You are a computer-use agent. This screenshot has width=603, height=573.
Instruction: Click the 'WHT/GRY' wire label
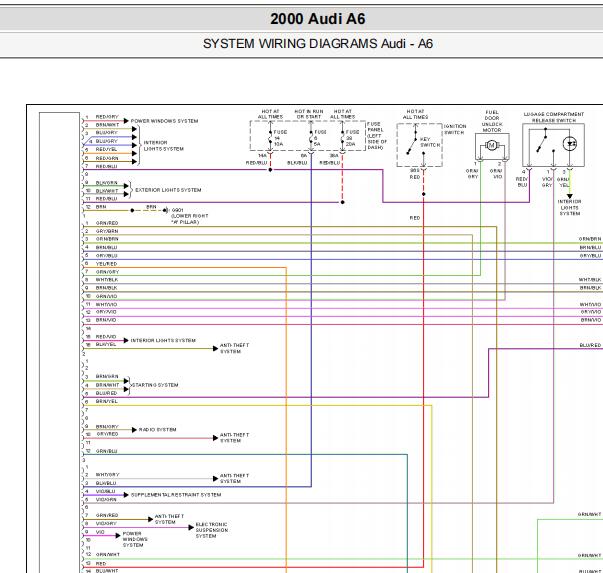[107, 475]
